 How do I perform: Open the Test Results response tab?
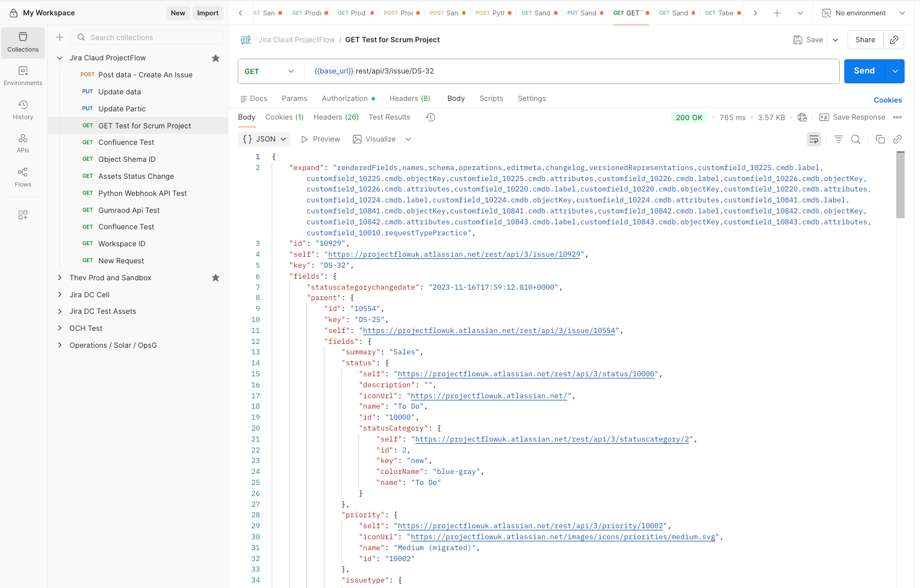click(389, 117)
